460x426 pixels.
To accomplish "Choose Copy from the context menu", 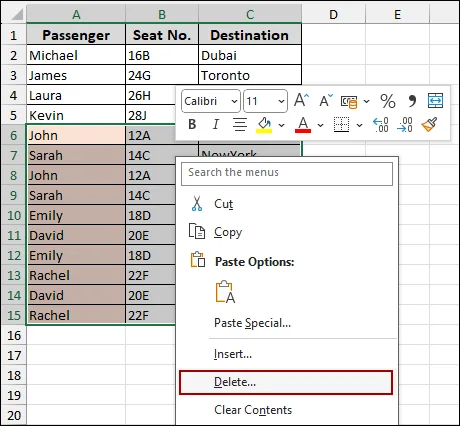I will tap(287, 232).
